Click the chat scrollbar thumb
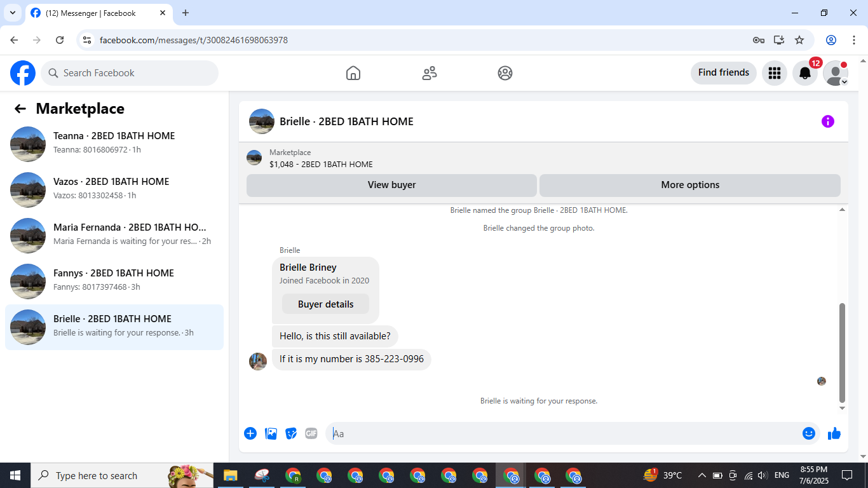868x488 pixels. click(x=843, y=353)
